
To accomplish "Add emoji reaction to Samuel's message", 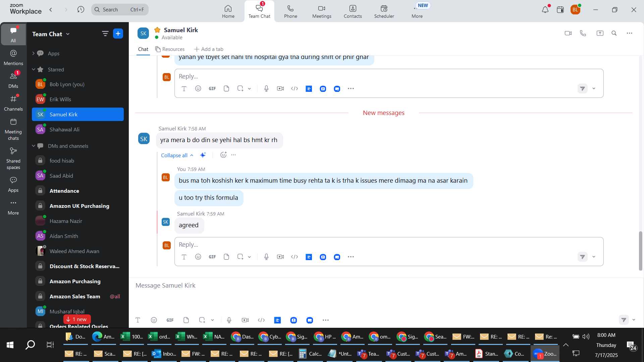I will click(x=223, y=155).
